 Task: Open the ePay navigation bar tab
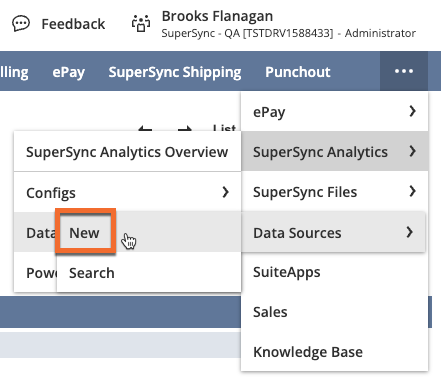69,72
